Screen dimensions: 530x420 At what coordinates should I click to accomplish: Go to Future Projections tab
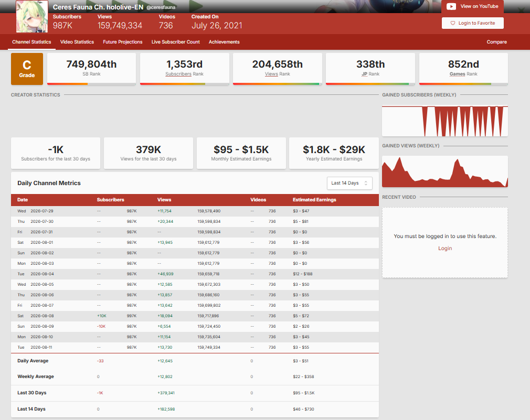pyautogui.click(x=123, y=42)
